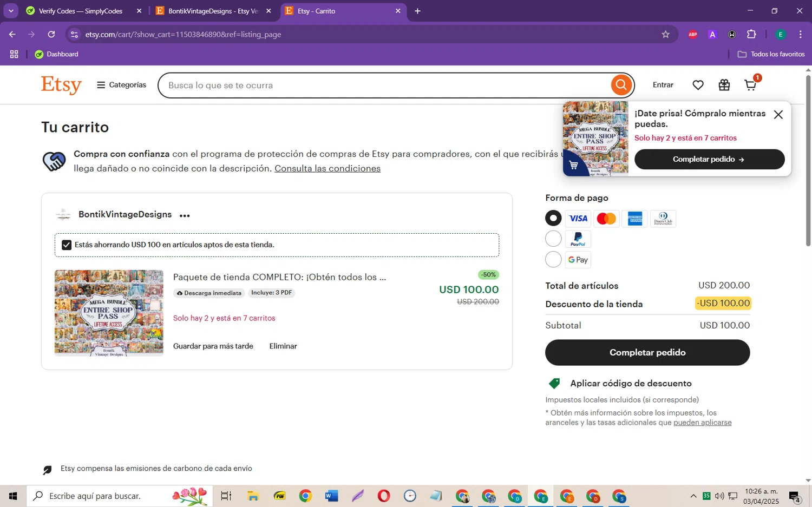Open the gift box icon
The height and width of the screenshot is (507, 812).
[724, 85]
